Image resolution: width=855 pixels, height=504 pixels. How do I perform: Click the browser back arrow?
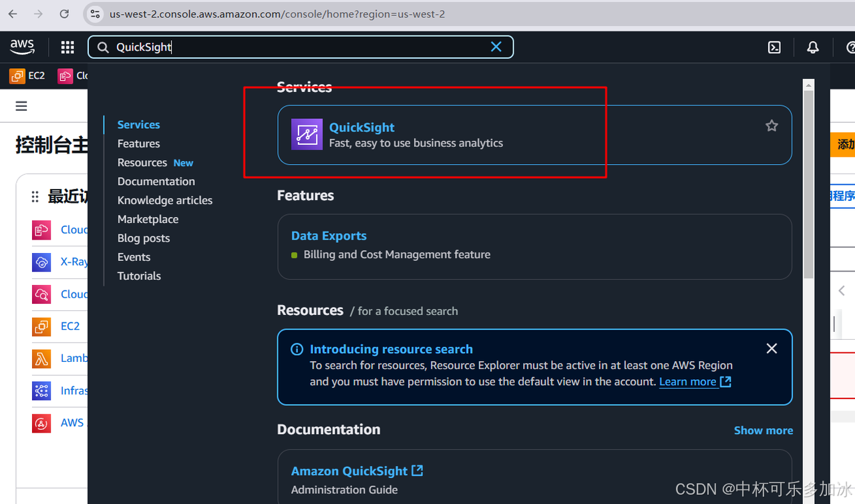13,14
